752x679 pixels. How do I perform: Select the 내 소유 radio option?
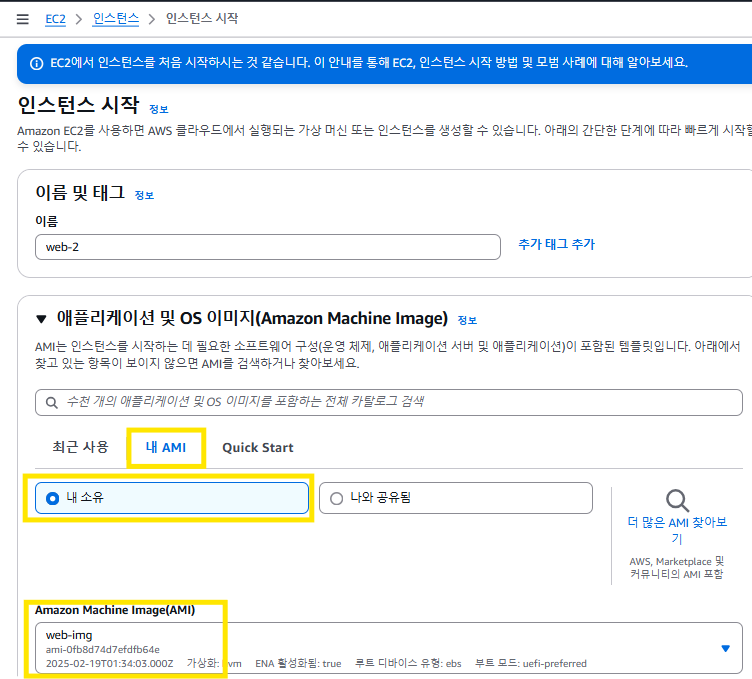pos(172,498)
